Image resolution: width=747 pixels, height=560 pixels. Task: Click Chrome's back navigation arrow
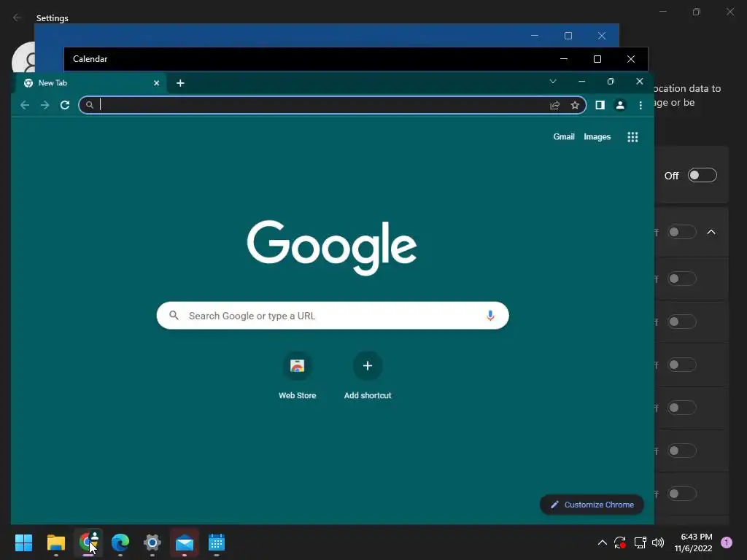pos(25,105)
